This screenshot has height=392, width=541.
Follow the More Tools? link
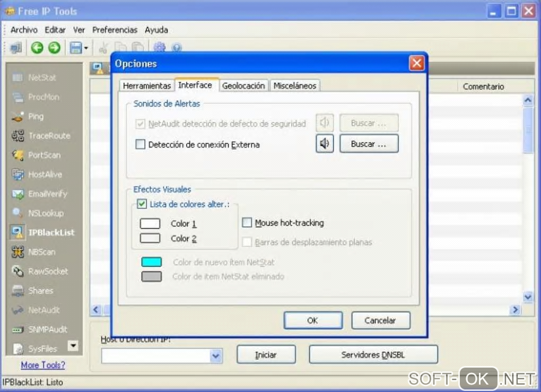click(x=43, y=365)
